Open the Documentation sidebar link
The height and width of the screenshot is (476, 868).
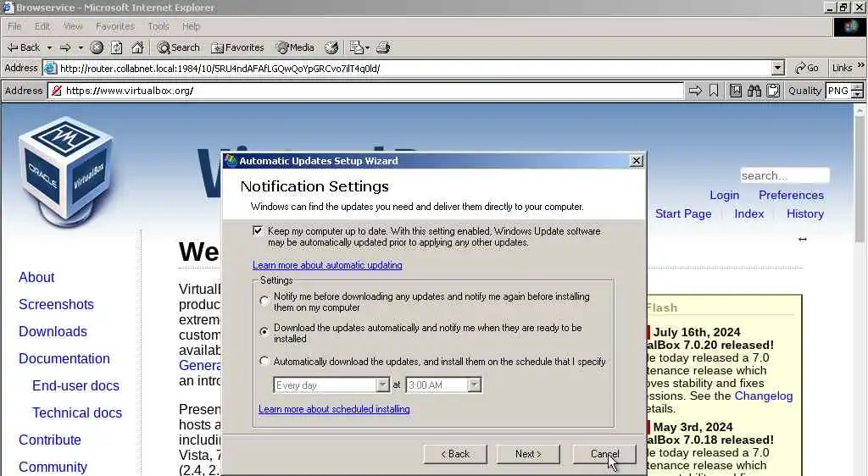pos(64,358)
